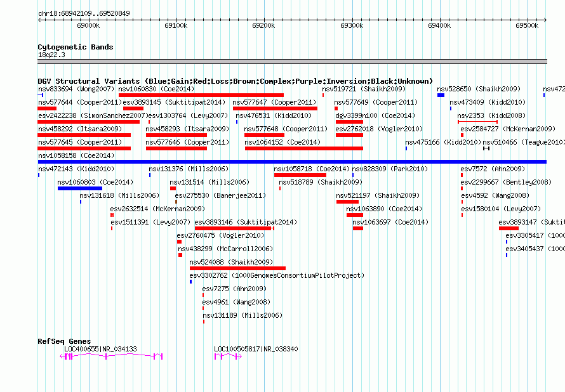Viewport: 565px width, 392px height.
Task: Open the esv2584727 (McKernan2009) label
Action: tap(508, 129)
